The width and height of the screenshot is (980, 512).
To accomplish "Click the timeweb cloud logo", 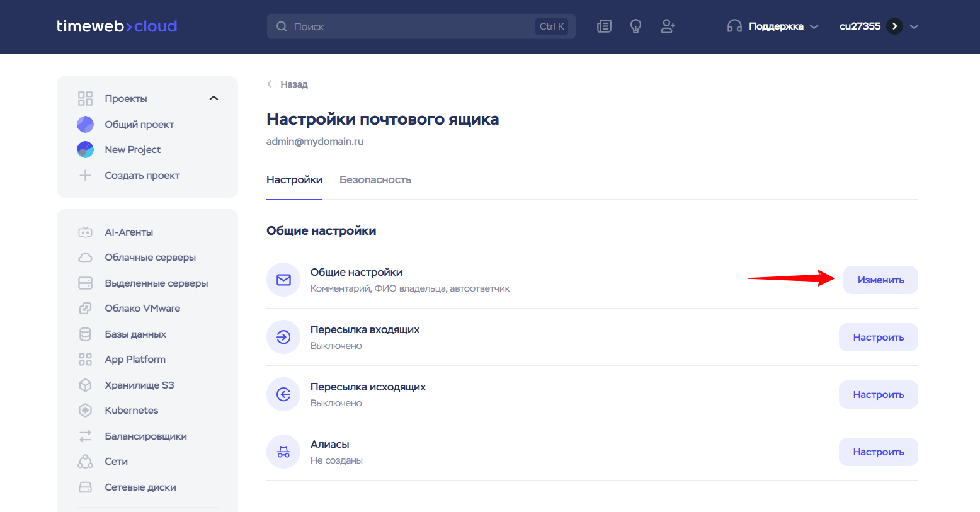I will 117,26.
